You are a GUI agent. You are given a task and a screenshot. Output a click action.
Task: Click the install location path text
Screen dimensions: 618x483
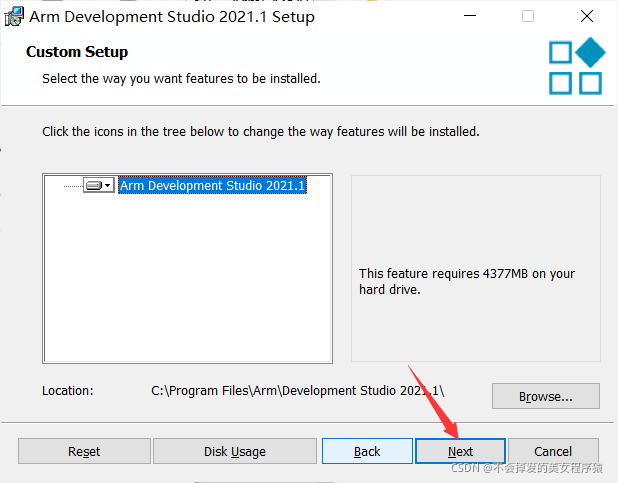coord(298,391)
